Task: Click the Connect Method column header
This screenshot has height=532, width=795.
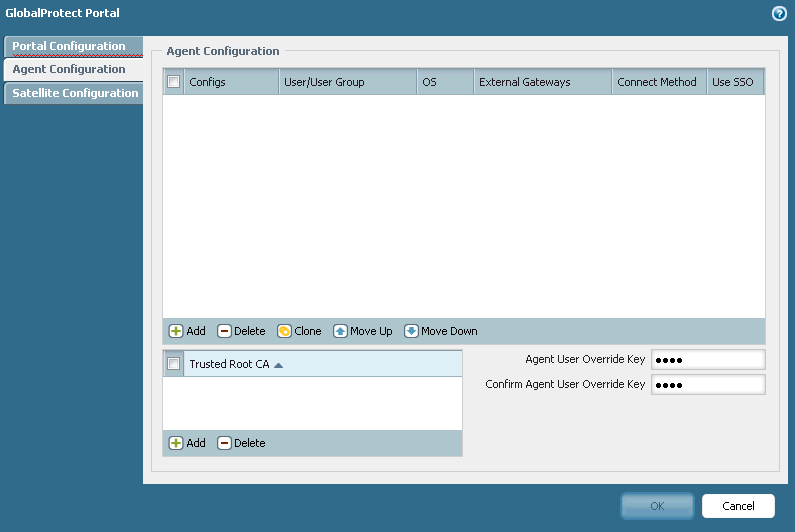Action: tap(659, 82)
